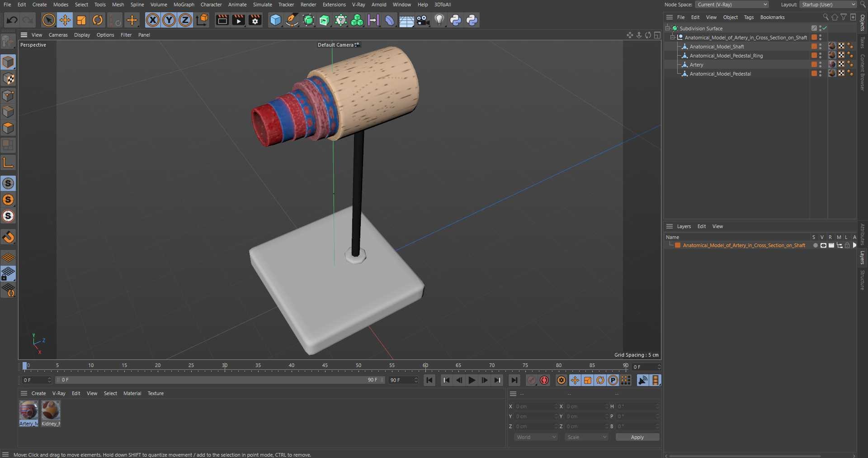The height and width of the screenshot is (458, 868).
Task: Open the MoGraph menu
Action: click(x=184, y=5)
